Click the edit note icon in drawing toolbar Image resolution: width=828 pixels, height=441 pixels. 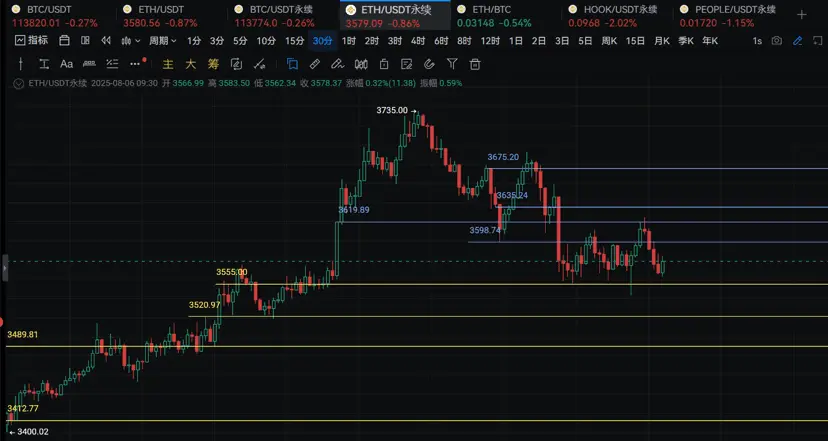coord(407,64)
